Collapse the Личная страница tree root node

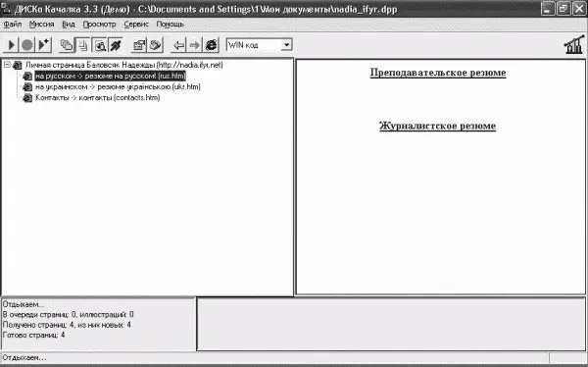coord(7,65)
